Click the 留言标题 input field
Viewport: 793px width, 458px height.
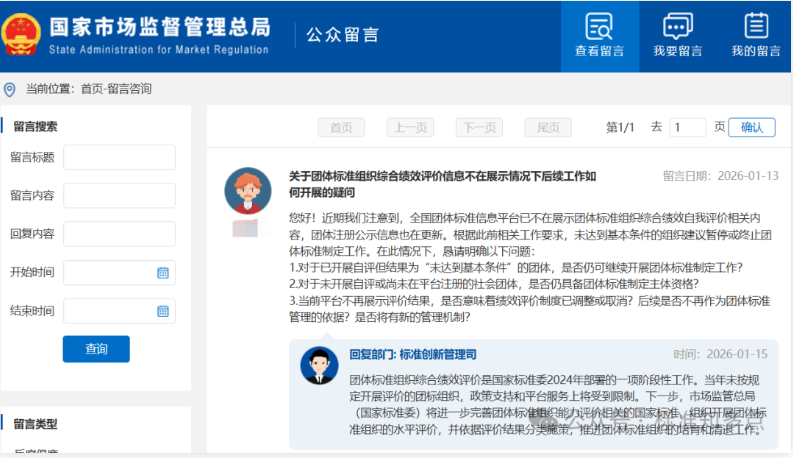119,158
